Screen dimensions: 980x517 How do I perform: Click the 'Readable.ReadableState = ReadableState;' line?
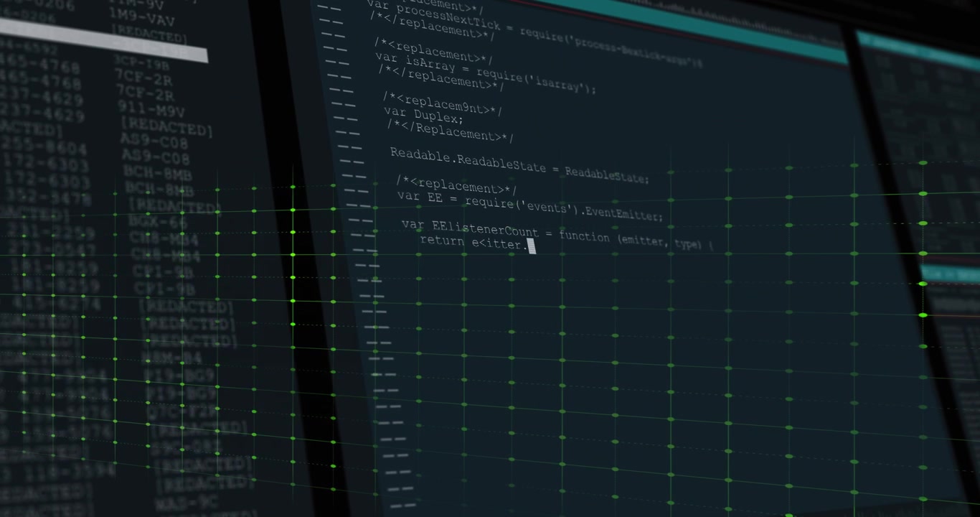pyautogui.click(x=519, y=165)
